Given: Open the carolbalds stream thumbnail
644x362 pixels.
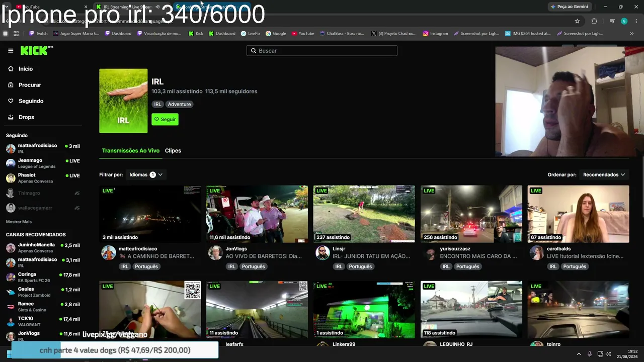Looking at the screenshot, I should (578, 214).
